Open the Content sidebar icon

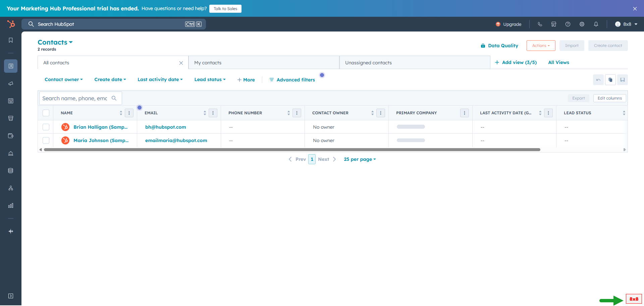11,101
